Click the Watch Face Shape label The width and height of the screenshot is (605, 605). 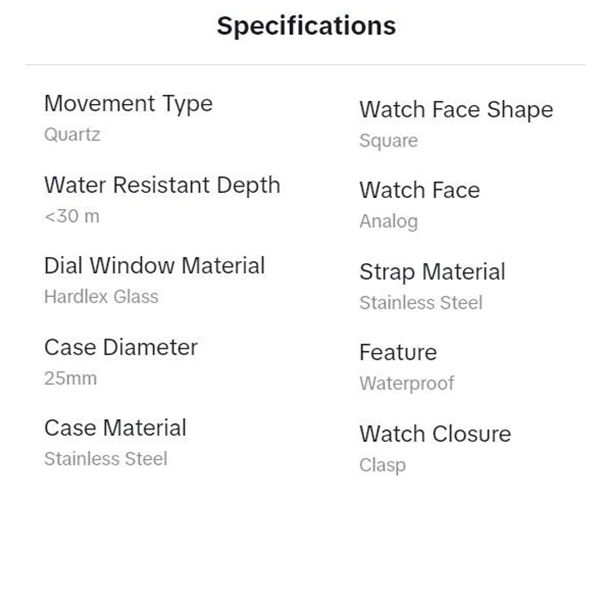point(456,110)
